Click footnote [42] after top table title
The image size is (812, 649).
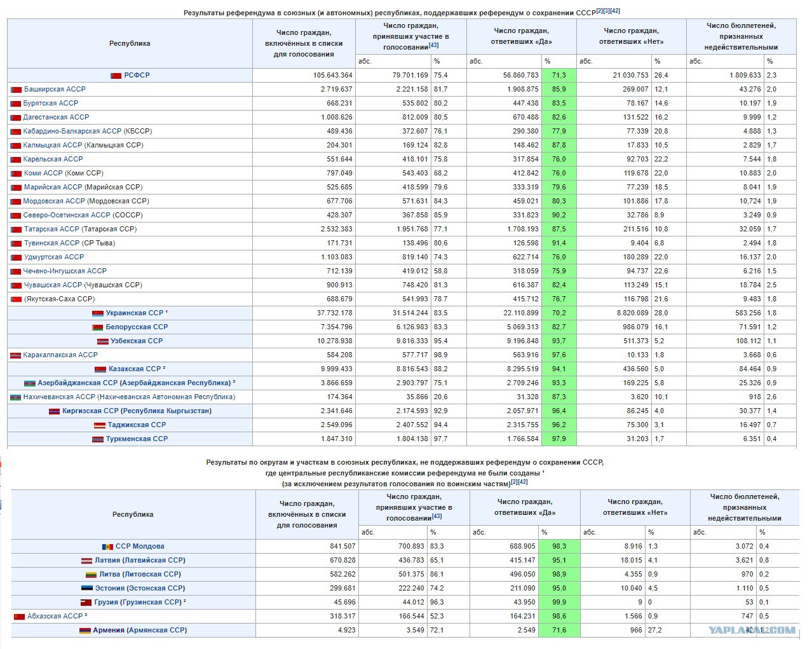[x=615, y=11]
